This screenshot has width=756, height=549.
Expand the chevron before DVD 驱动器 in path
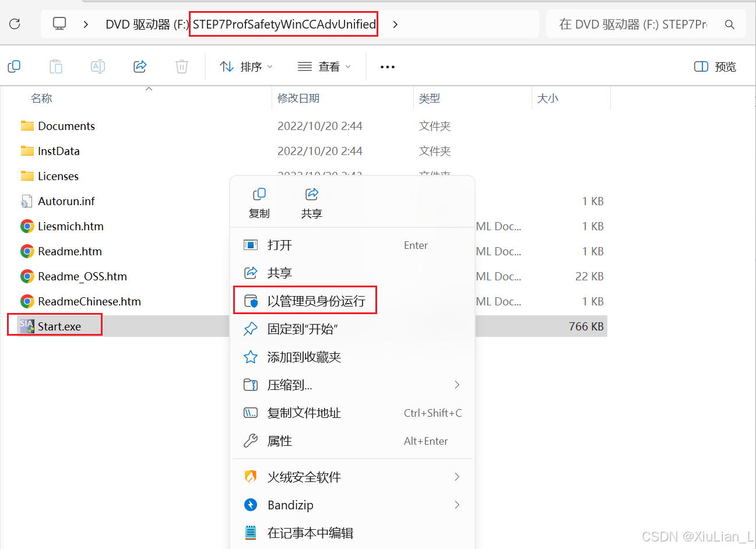[86, 24]
